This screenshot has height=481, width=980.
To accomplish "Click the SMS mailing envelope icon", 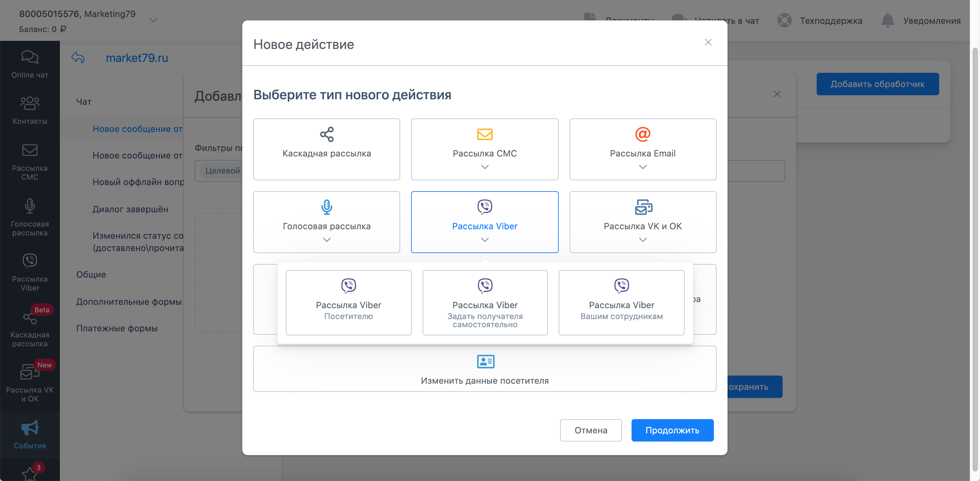I will (x=484, y=134).
